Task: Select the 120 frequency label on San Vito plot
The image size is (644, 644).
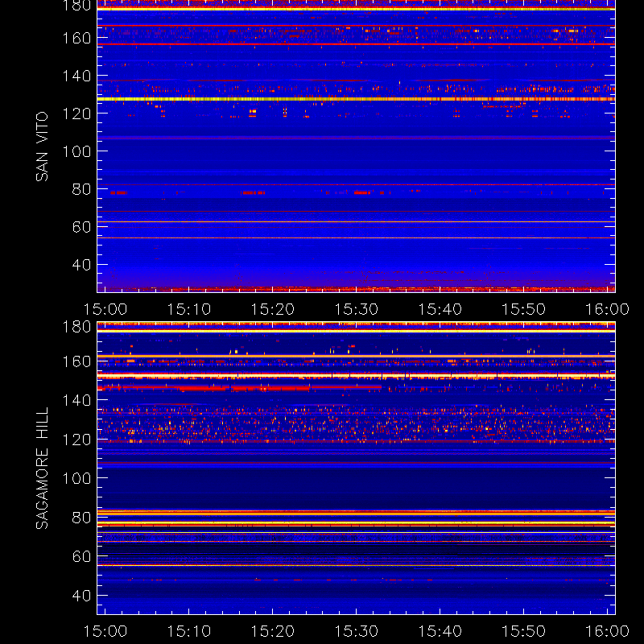Action: pyautogui.click(x=76, y=114)
